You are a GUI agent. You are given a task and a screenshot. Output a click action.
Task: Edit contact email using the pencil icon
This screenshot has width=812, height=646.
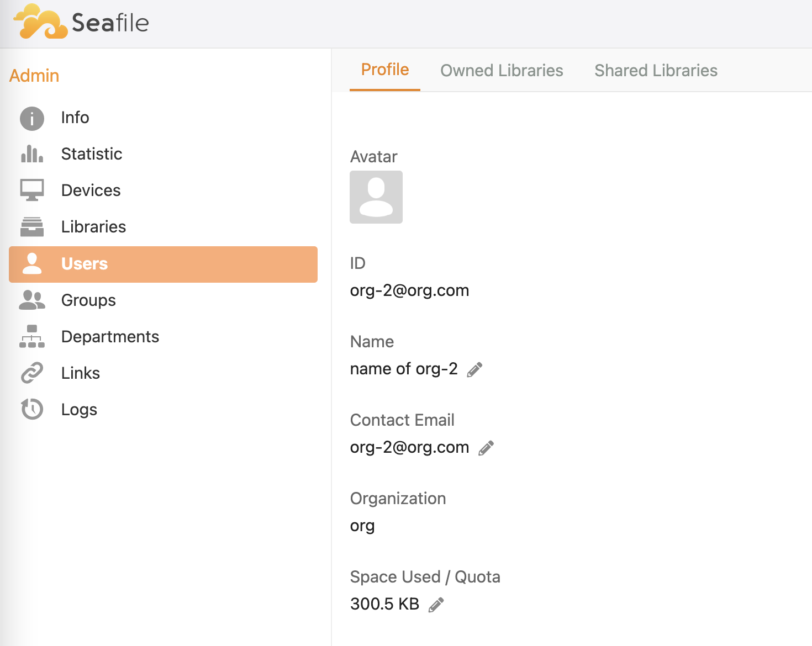coord(486,448)
